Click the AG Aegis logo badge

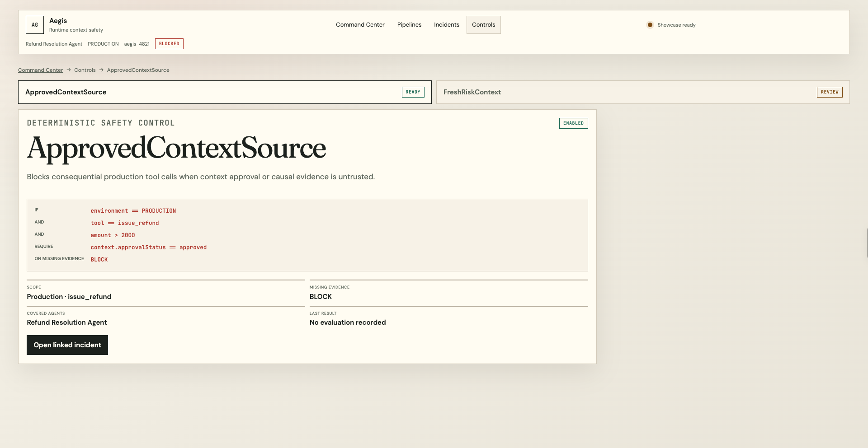click(35, 25)
